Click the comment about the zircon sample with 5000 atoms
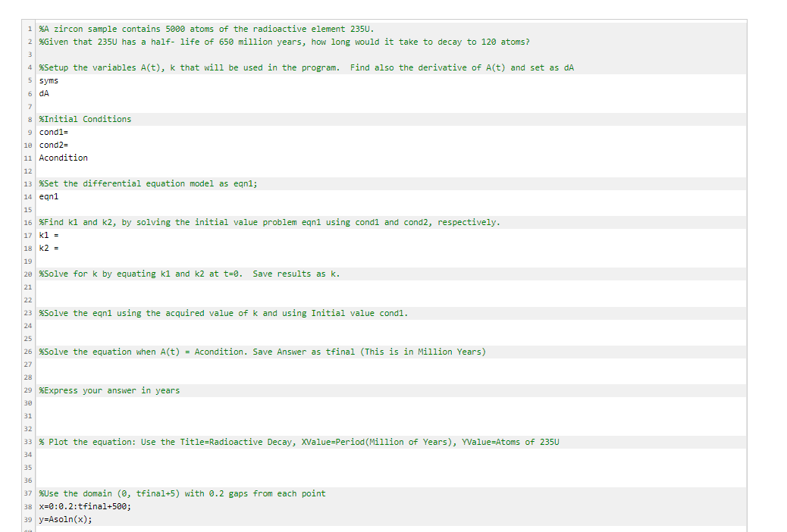This screenshot has height=532, width=787. [x=206, y=29]
